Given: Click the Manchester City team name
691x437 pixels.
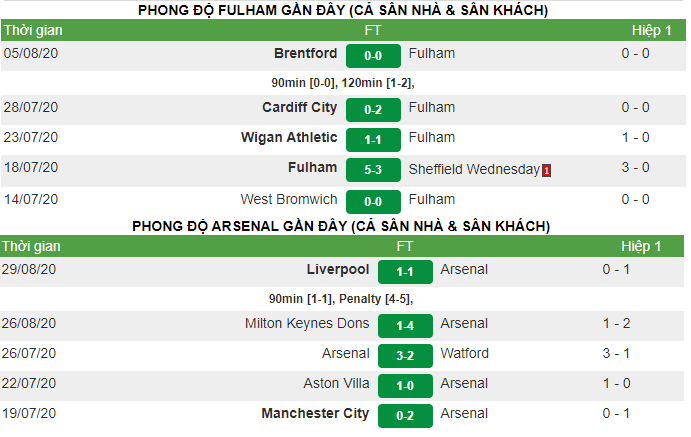Looking at the screenshot, I should click(315, 413).
